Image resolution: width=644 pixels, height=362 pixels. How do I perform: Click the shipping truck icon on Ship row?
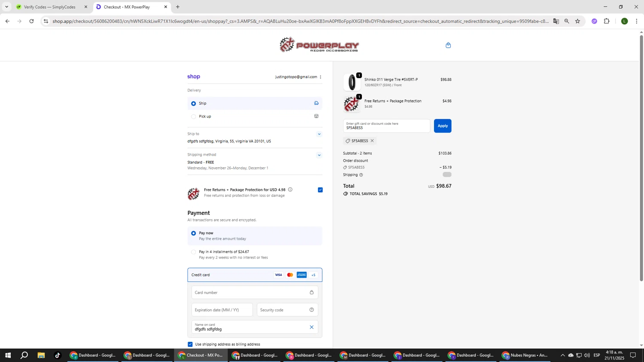[316, 103]
